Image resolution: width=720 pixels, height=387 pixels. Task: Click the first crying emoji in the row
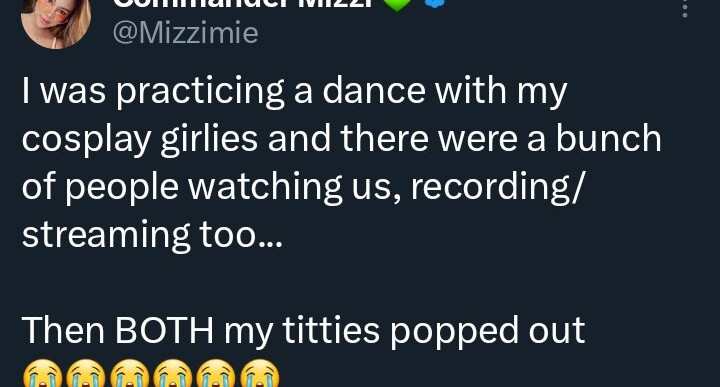(x=42, y=374)
